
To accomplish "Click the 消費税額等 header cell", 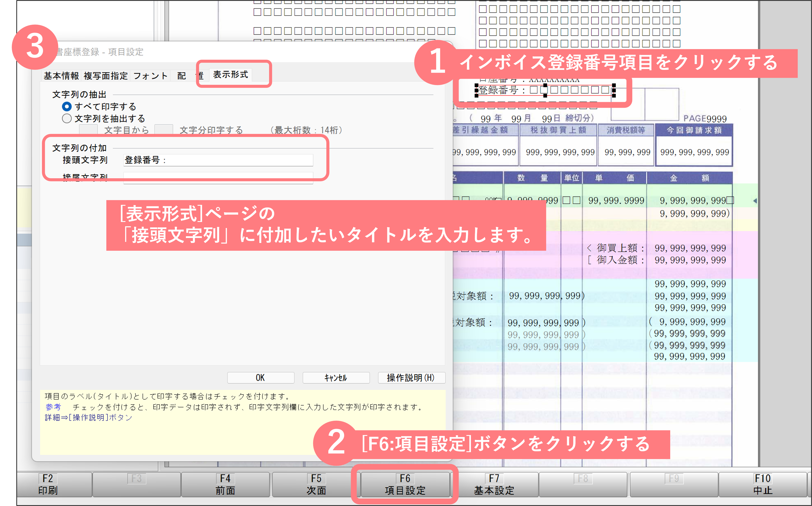I will tap(626, 130).
